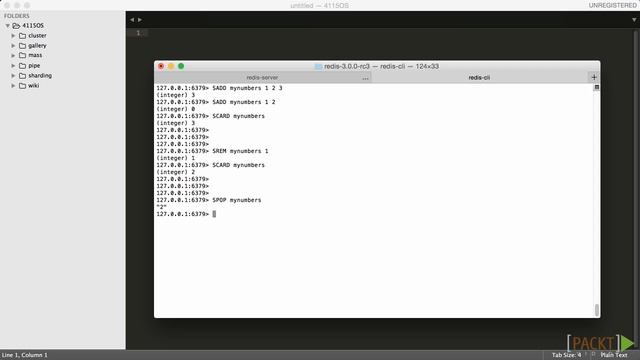The image size is (640, 360).
Task: Click the gallery folder icon
Action: [x=22, y=46]
